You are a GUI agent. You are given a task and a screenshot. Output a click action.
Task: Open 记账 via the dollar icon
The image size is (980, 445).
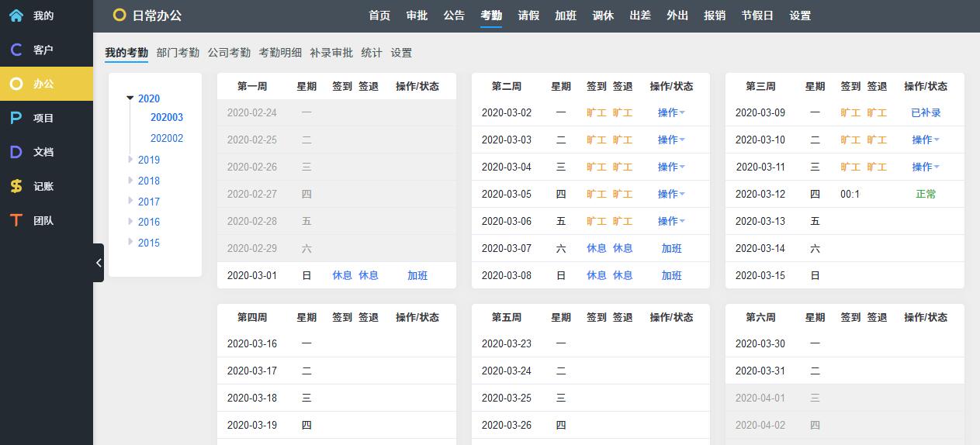tap(16, 186)
